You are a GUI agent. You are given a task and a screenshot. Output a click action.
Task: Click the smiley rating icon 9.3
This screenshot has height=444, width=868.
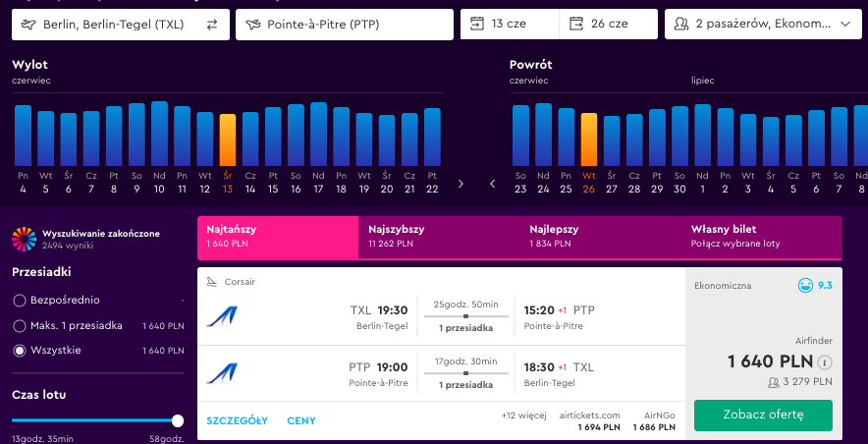(805, 286)
